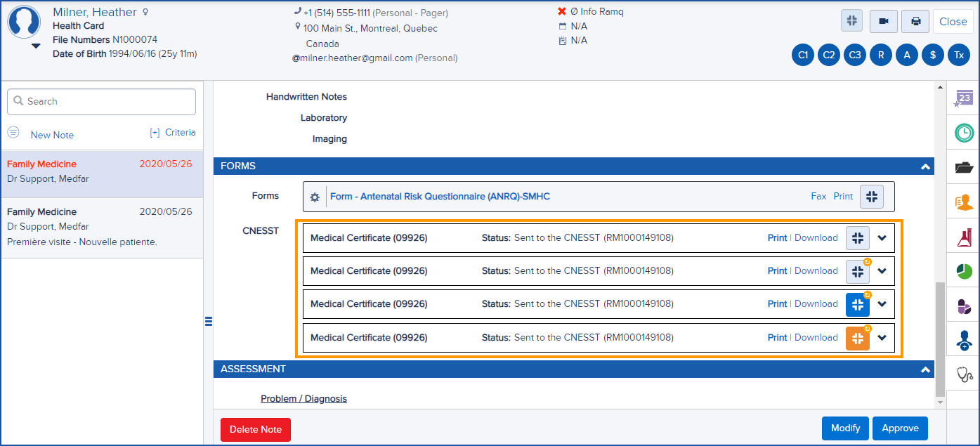Collapse the ASSESSMENT section
The width and height of the screenshot is (980, 446).
pyautogui.click(x=926, y=368)
